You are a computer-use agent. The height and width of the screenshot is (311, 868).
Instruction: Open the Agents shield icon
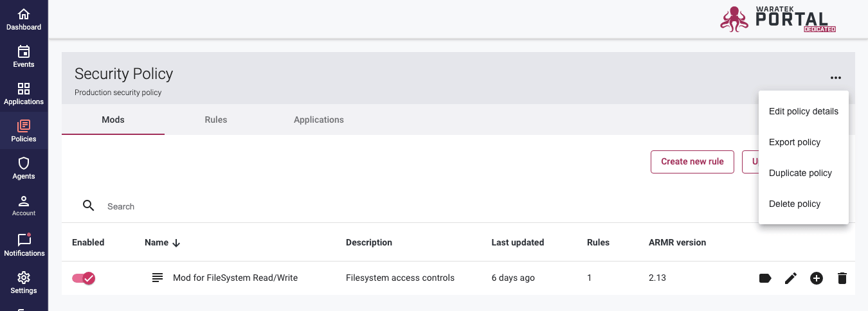[x=24, y=163]
